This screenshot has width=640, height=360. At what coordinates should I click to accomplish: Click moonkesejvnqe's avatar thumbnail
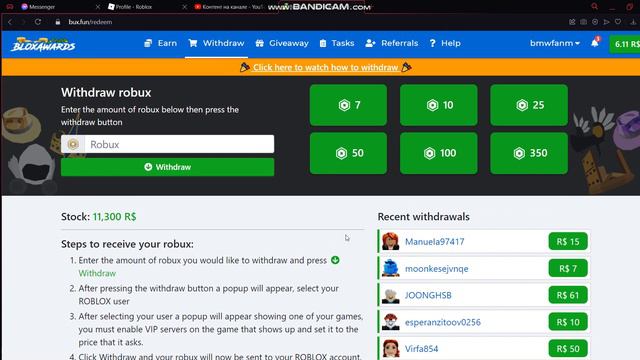pyautogui.click(x=391, y=268)
